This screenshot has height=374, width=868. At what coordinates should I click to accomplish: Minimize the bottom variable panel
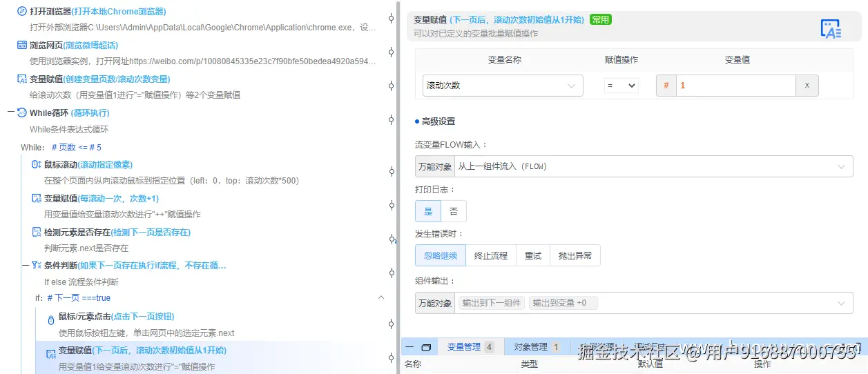point(409,347)
